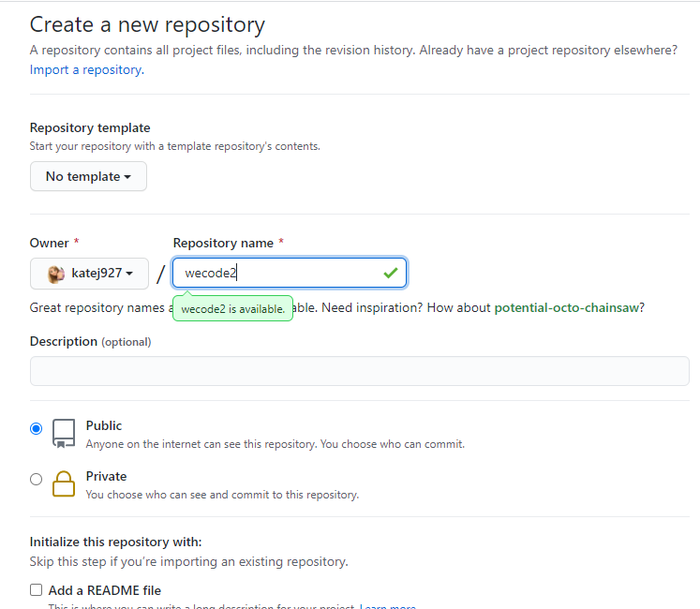Click the Private lock icon
This screenshot has height=609, width=700.
point(64,483)
